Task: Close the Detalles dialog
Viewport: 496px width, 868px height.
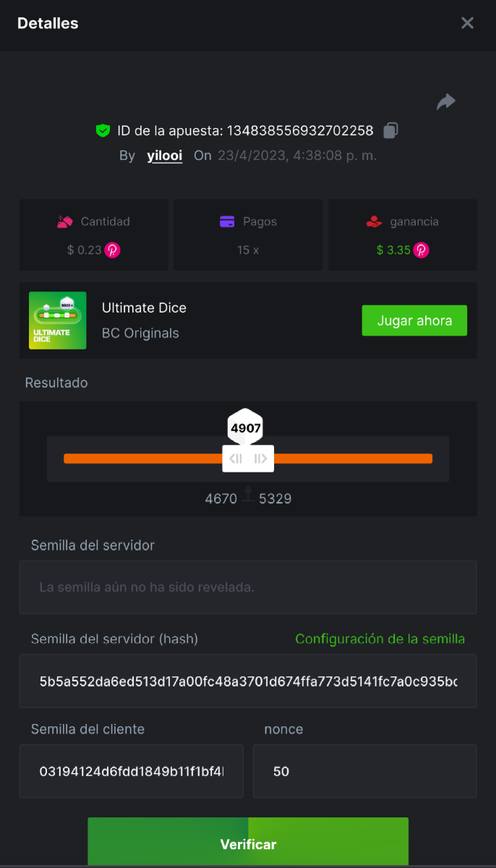Action: [467, 23]
